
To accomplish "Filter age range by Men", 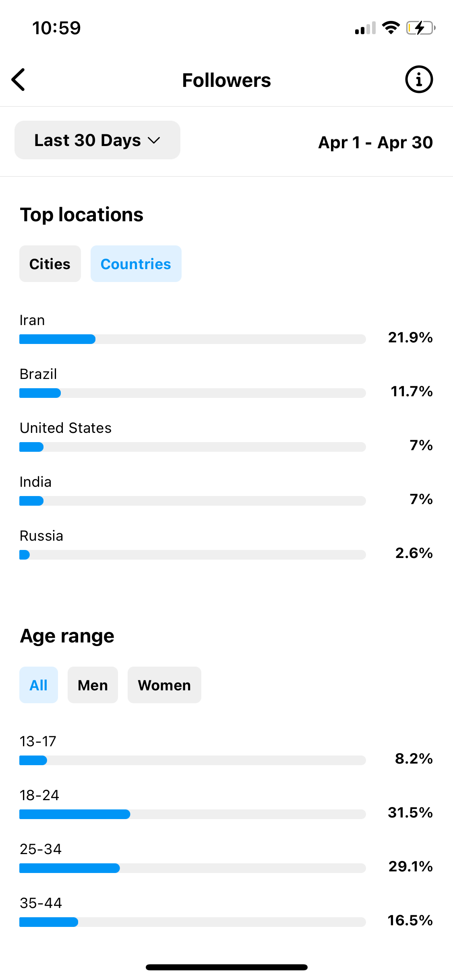I will click(x=93, y=685).
